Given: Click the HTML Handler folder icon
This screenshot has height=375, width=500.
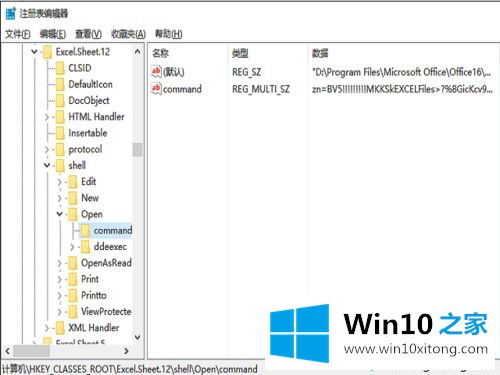Looking at the screenshot, I should coord(60,117).
